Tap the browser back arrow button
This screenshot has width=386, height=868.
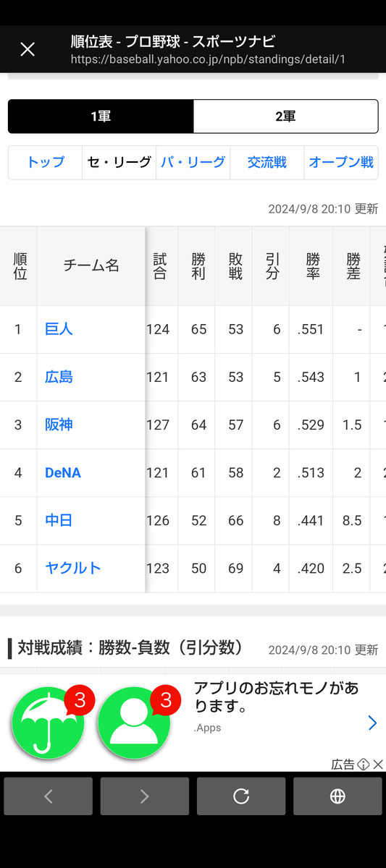click(x=49, y=796)
